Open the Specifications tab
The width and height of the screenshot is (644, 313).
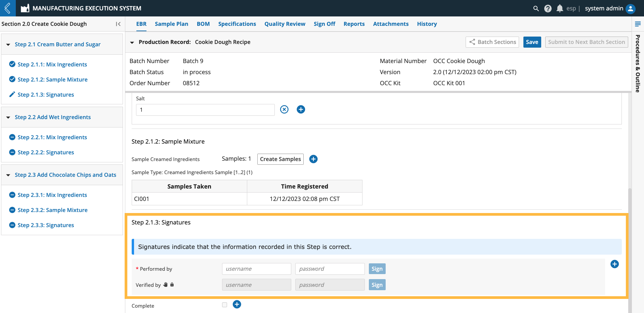(x=237, y=24)
